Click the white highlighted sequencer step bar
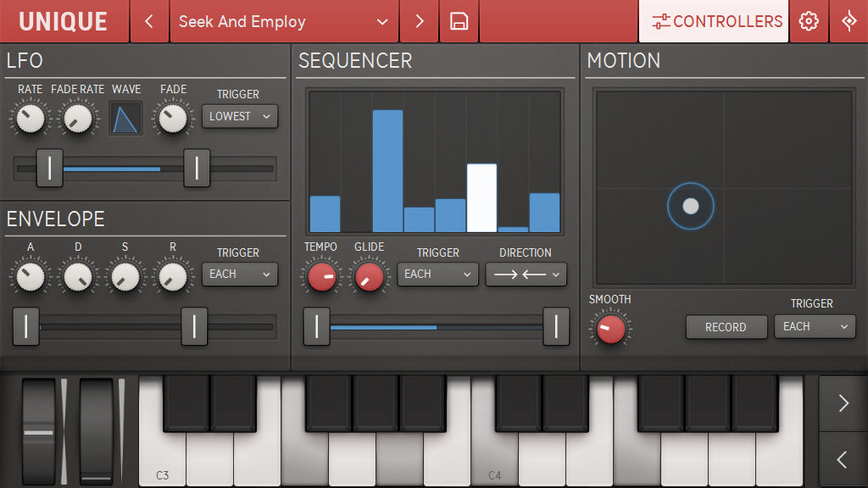 coord(483,197)
